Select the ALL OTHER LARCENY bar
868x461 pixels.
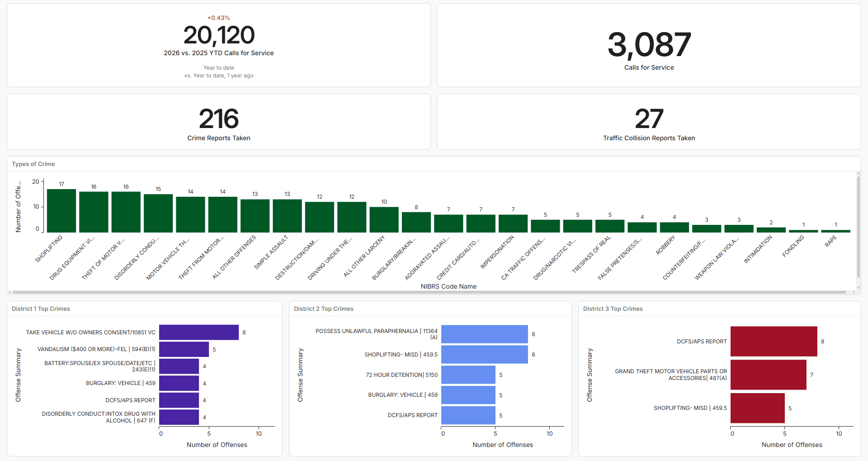click(384, 220)
